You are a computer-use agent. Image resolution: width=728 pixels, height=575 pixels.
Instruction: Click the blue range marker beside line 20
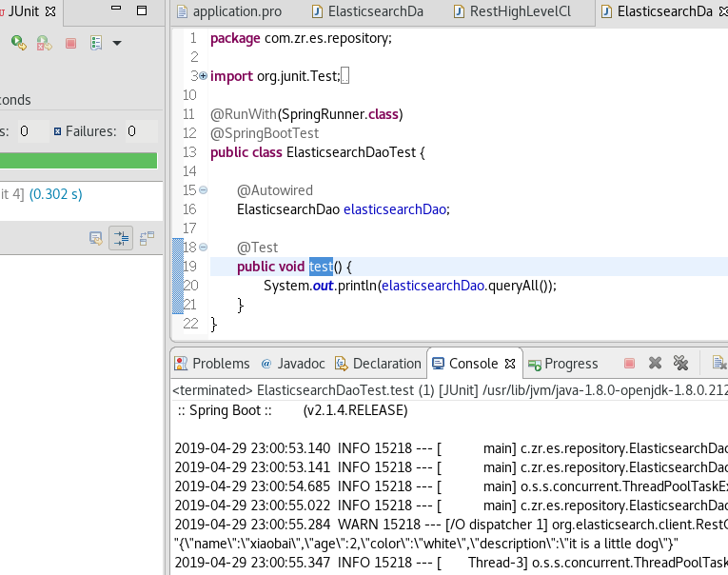tap(177, 286)
